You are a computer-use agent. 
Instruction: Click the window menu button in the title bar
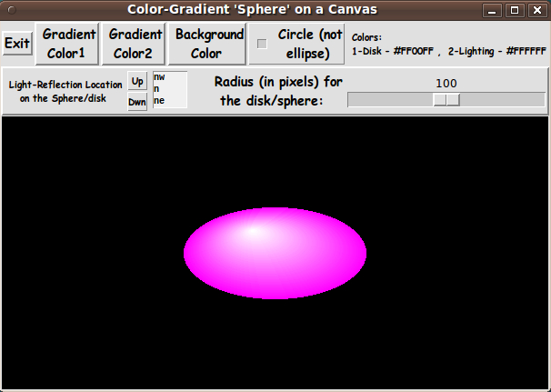[x=12, y=10]
